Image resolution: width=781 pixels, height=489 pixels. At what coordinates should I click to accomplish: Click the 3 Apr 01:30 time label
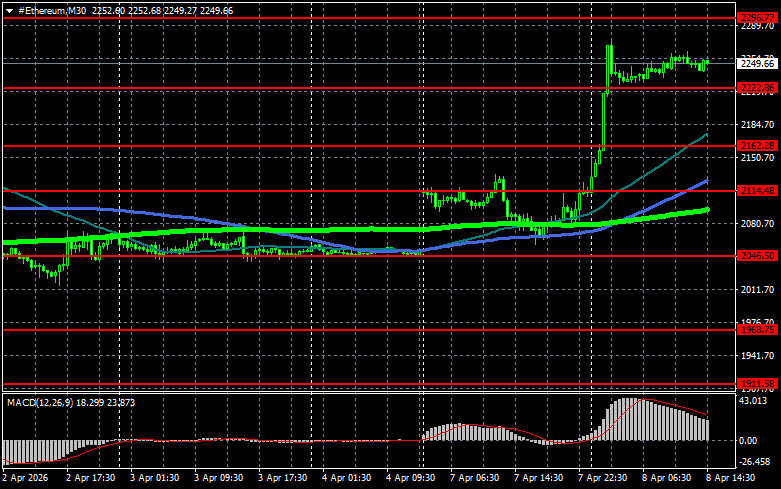154,478
